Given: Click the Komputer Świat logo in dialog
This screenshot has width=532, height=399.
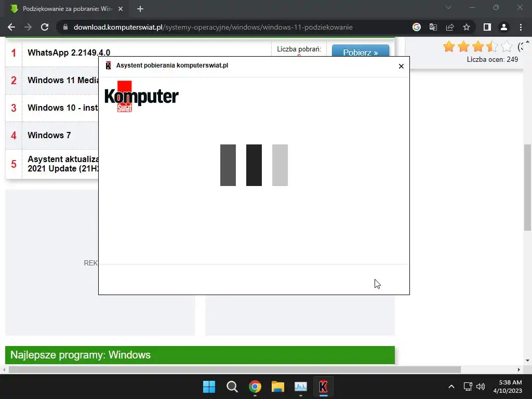Looking at the screenshot, I should point(141,96).
